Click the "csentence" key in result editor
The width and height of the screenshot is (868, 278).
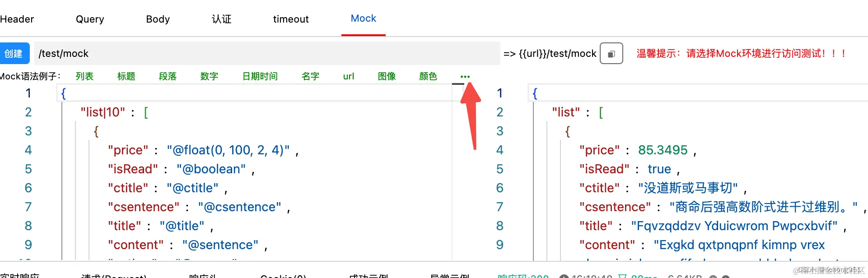[615, 207]
